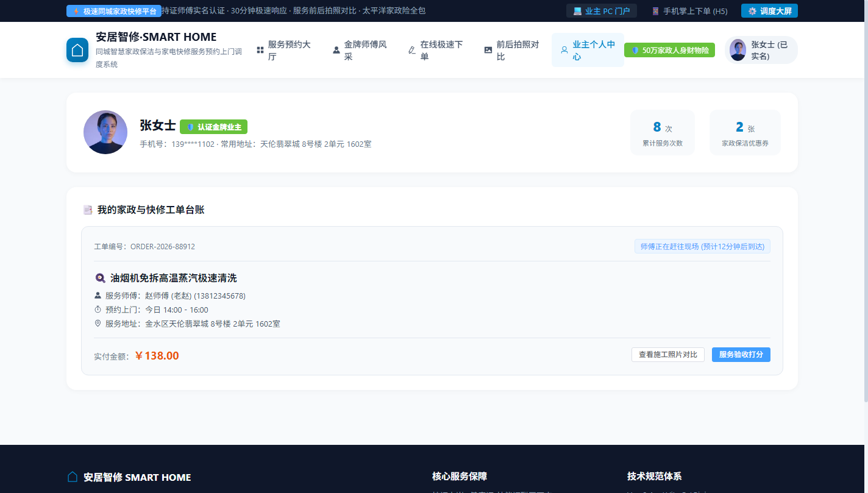Viewport: 868px width, 493px height.
Task: Go to 金牌师傅风采 nav item
Action: pyautogui.click(x=361, y=50)
